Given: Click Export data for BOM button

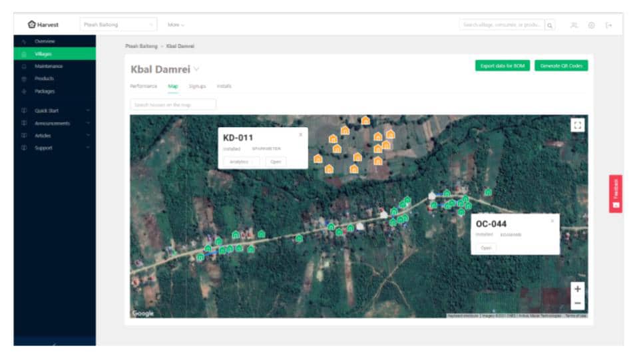Looking at the screenshot, I should [503, 65].
